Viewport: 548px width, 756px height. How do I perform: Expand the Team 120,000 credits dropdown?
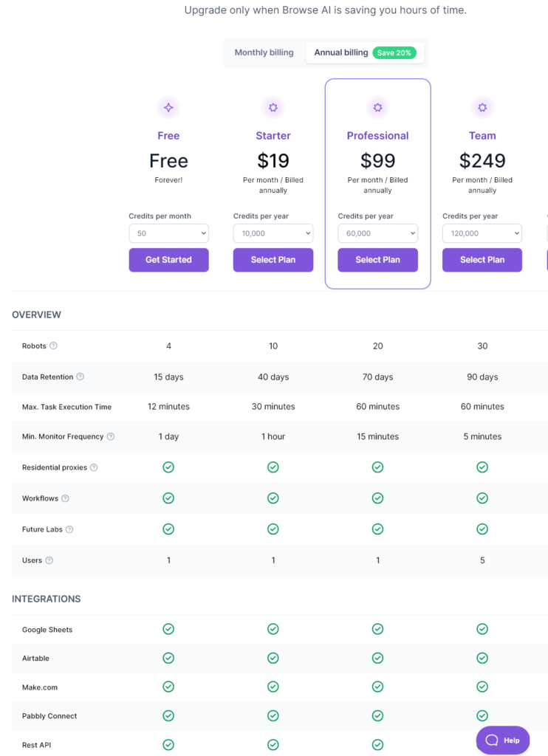click(482, 233)
